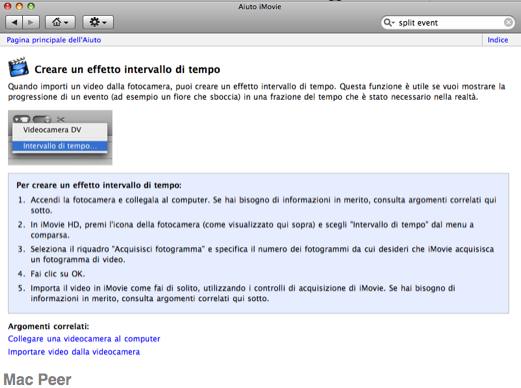
Task: Click the camera mode switch in illustration
Action: [22, 119]
